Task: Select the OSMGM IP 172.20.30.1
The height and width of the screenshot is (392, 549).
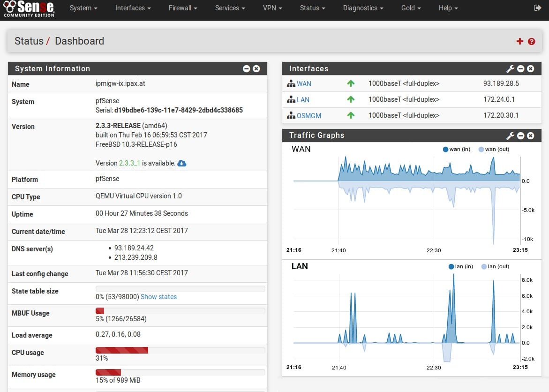Action: (501, 115)
